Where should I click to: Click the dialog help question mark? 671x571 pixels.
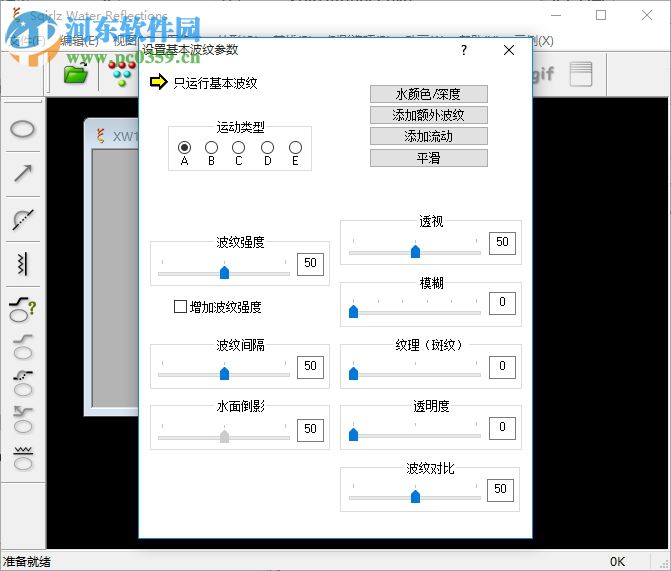(x=464, y=50)
